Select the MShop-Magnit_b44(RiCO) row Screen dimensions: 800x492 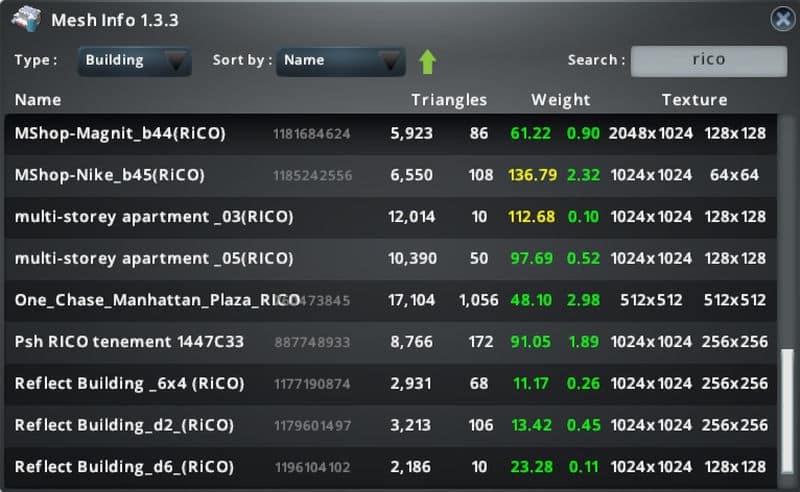pyautogui.click(x=120, y=133)
